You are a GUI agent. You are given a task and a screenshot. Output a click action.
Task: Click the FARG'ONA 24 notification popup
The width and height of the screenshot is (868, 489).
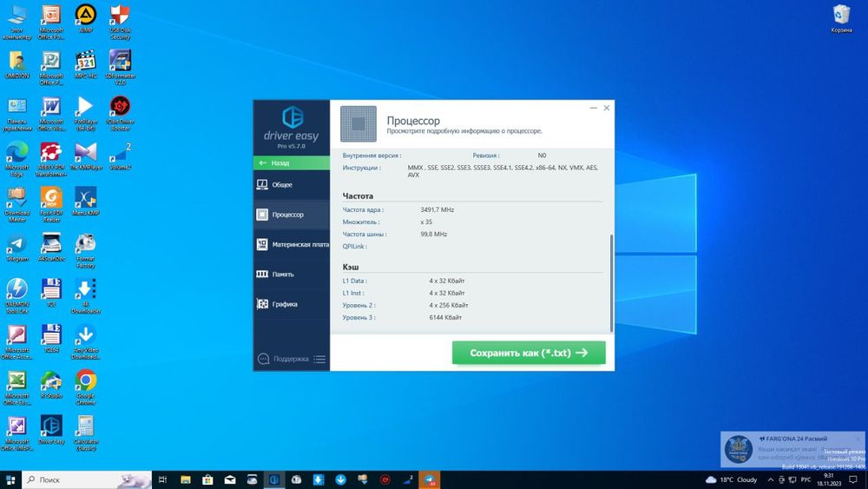[794, 450]
